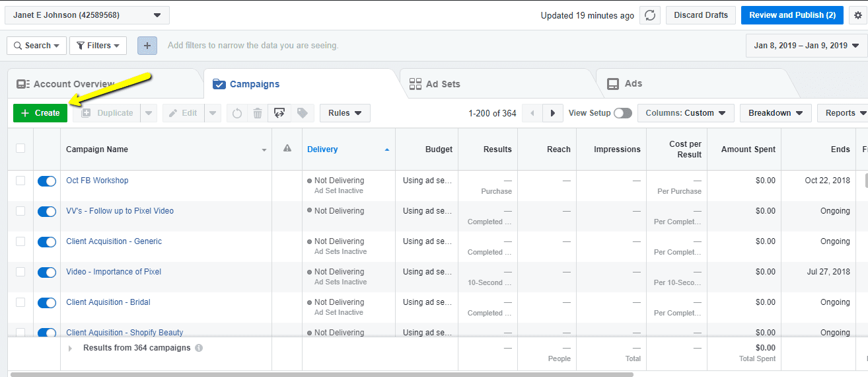Click the import/export icon in toolbar

tap(279, 113)
